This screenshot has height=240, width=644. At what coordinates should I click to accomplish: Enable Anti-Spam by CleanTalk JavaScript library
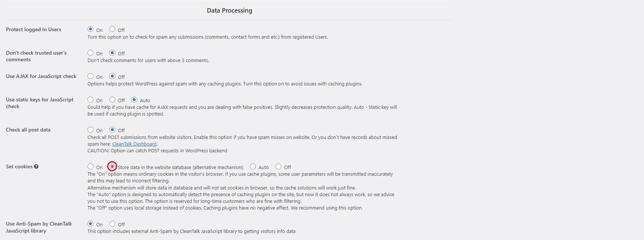click(x=90, y=224)
